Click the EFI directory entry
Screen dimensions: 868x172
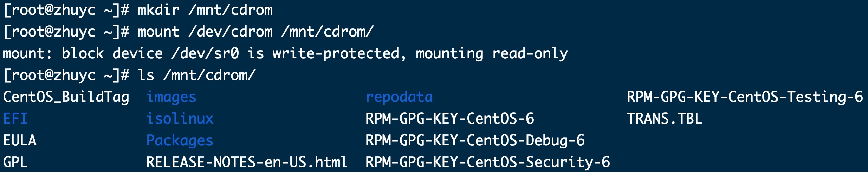[x=15, y=119]
